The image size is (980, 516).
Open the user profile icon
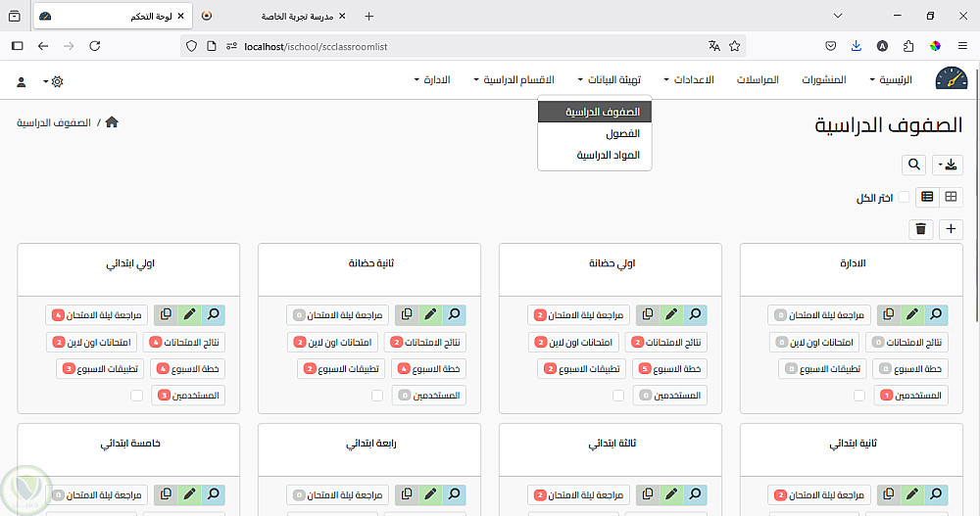22,82
